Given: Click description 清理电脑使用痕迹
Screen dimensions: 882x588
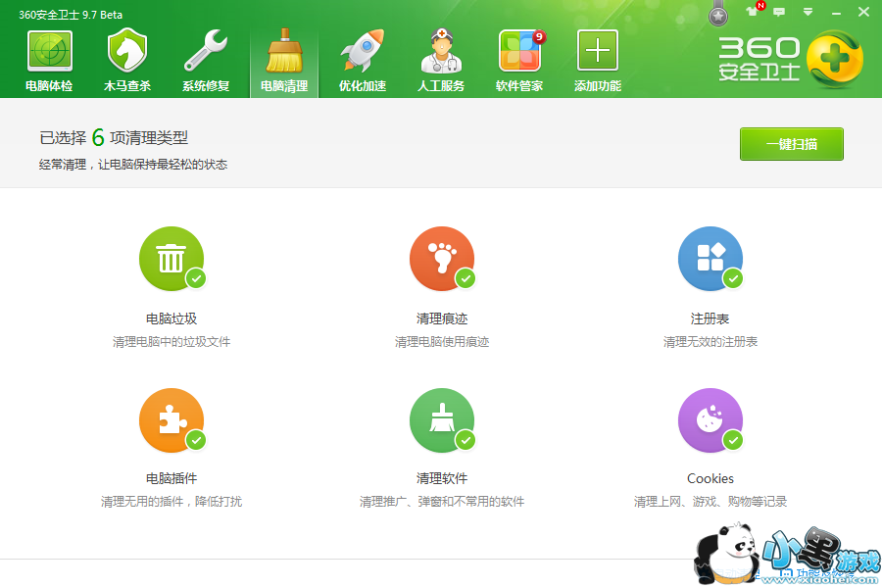Looking at the screenshot, I should (442, 342).
